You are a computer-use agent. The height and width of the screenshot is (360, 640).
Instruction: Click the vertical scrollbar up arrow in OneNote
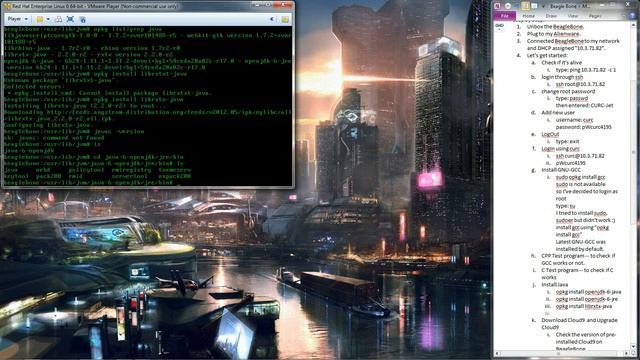[x=633, y=25]
